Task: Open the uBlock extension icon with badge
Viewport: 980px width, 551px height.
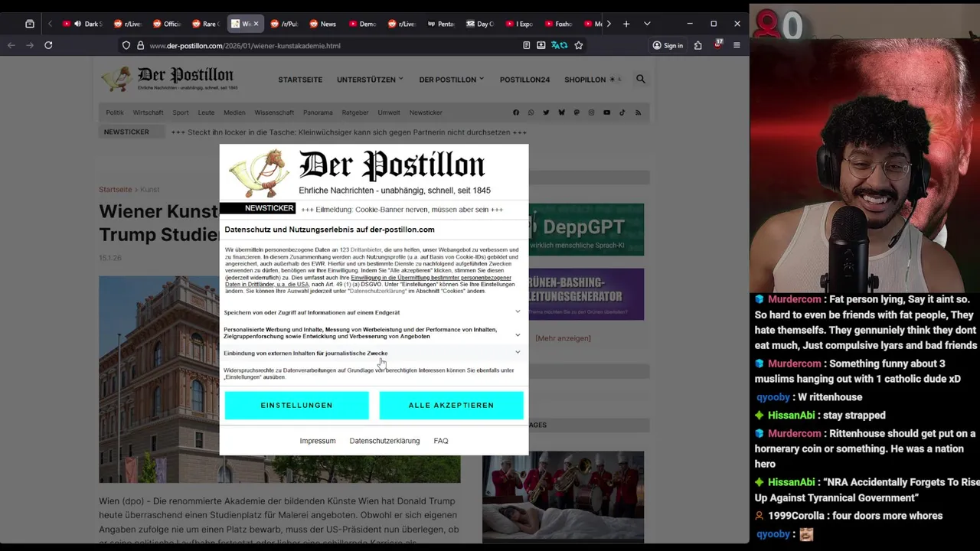Action: [x=717, y=45]
